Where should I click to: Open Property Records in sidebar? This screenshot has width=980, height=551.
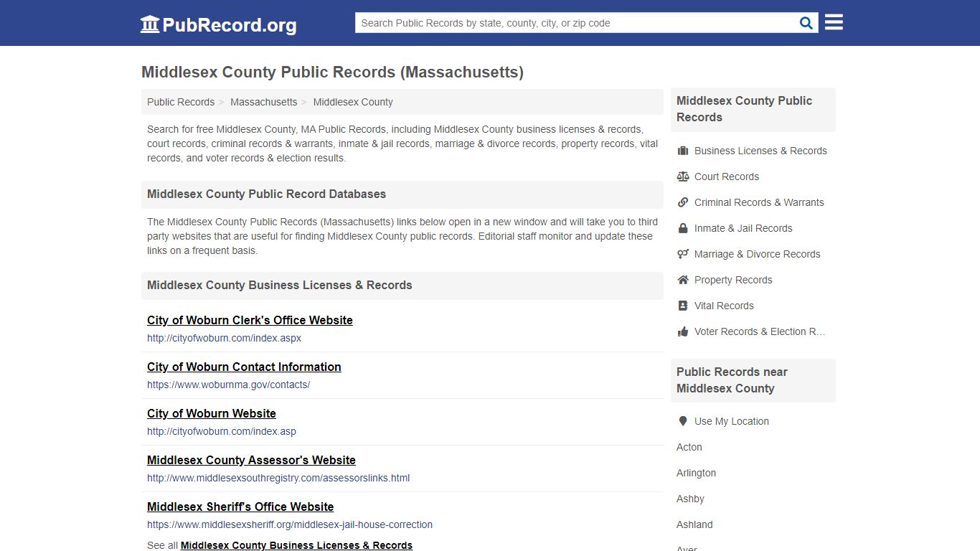coord(733,280)
